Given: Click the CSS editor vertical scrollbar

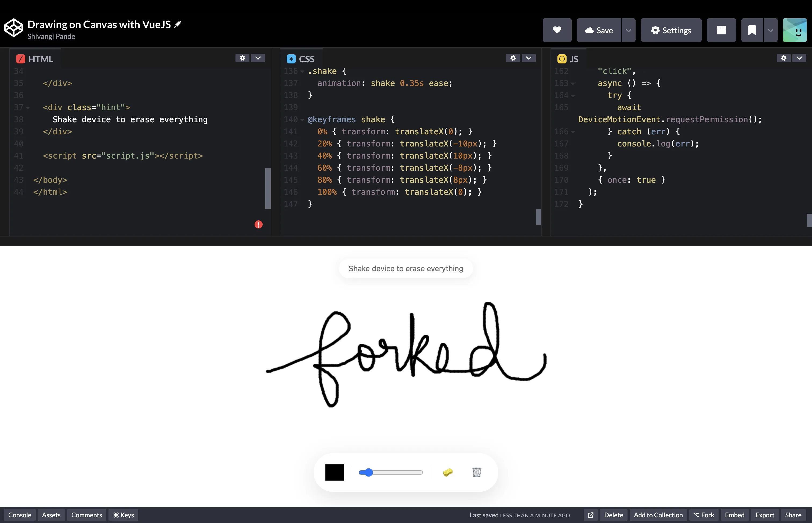Looking at the screenshot, I should 538,217.
